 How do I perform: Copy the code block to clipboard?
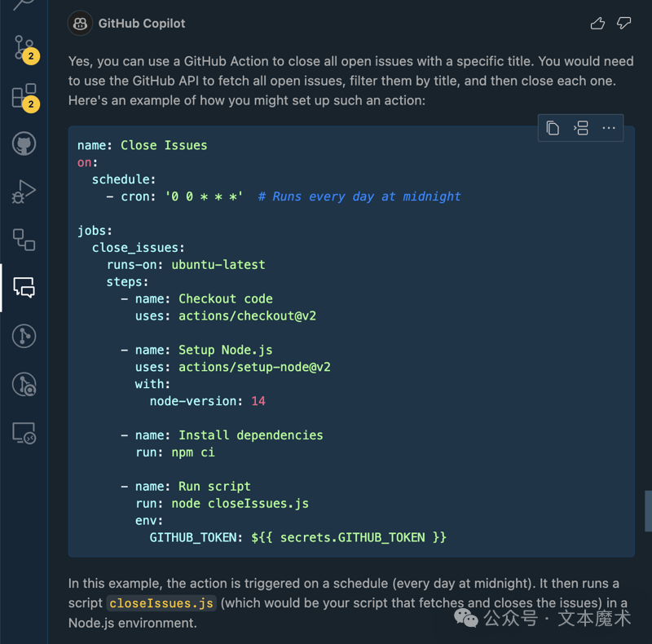(x=553, y=128)
